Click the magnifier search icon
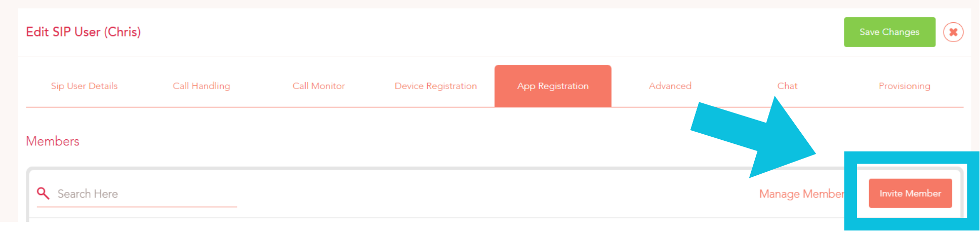 pyautogui.click(x=43, y=193)
